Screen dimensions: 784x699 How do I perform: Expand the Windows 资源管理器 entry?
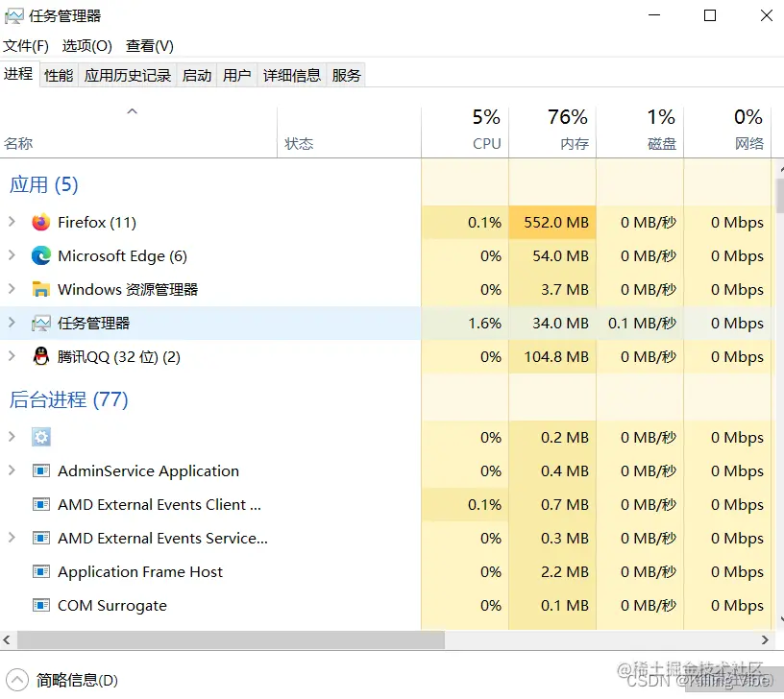(x=12, y=289)
